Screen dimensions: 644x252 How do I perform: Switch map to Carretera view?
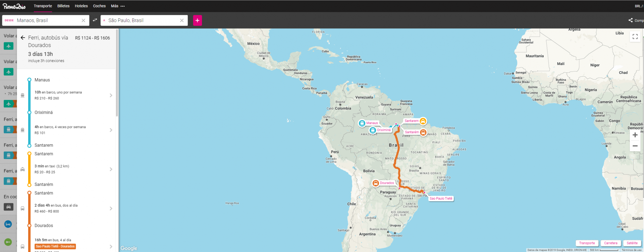tap(611, 243)
